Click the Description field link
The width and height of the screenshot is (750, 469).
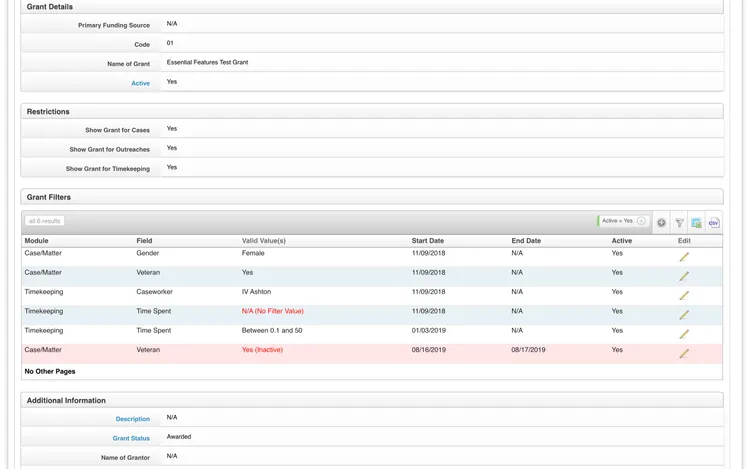(x=132, y=419)
